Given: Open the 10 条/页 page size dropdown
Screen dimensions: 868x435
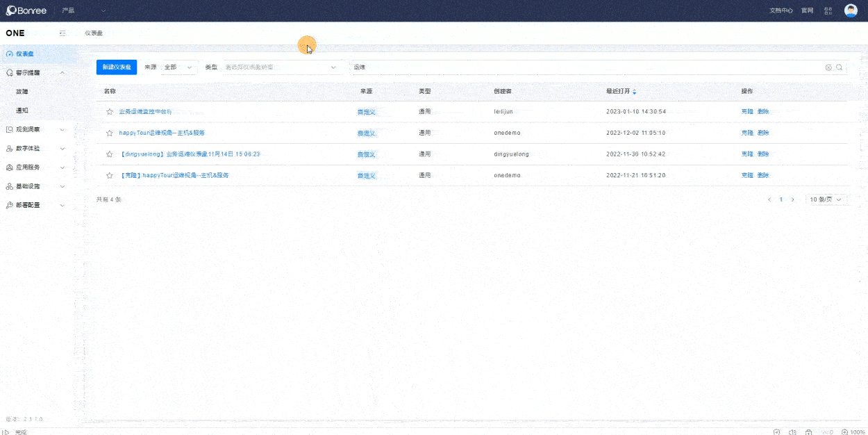Looking at the screenshot, I should [826, 199].
